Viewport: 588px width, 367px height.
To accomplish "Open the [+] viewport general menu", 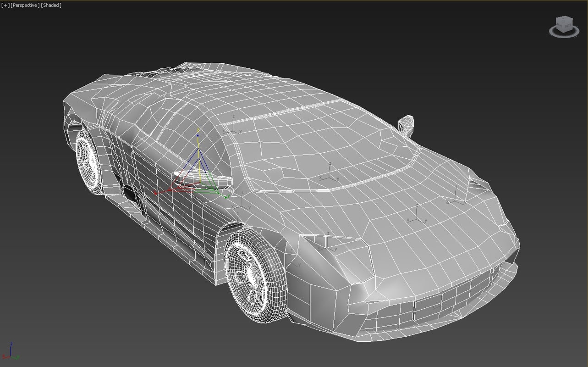I will click(5, 5).
